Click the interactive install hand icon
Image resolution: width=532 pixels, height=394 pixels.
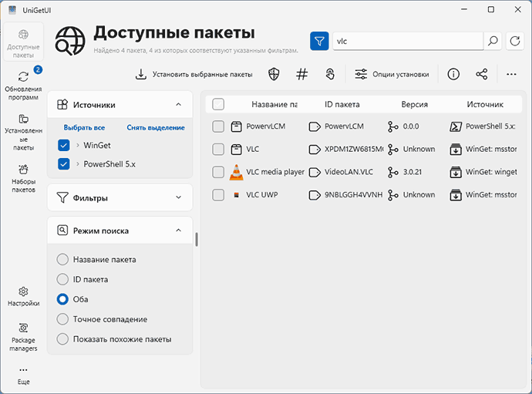pyautogui.click(x=330, y=74)
